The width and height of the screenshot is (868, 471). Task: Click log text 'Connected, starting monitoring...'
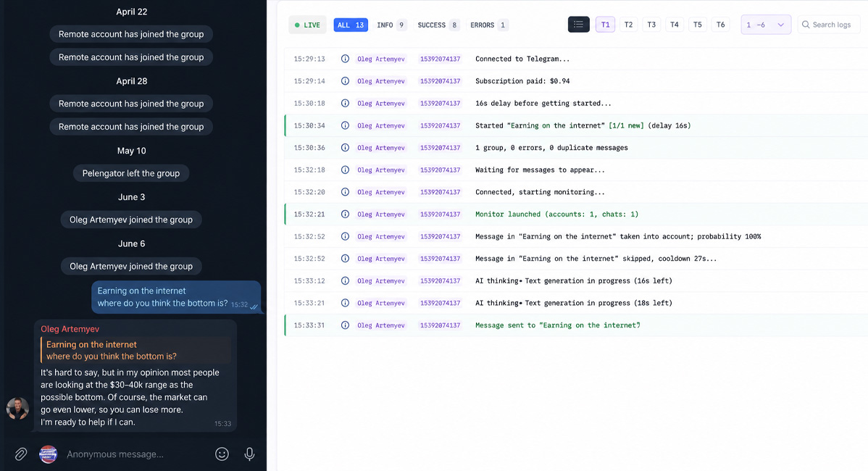click(540, 192)
